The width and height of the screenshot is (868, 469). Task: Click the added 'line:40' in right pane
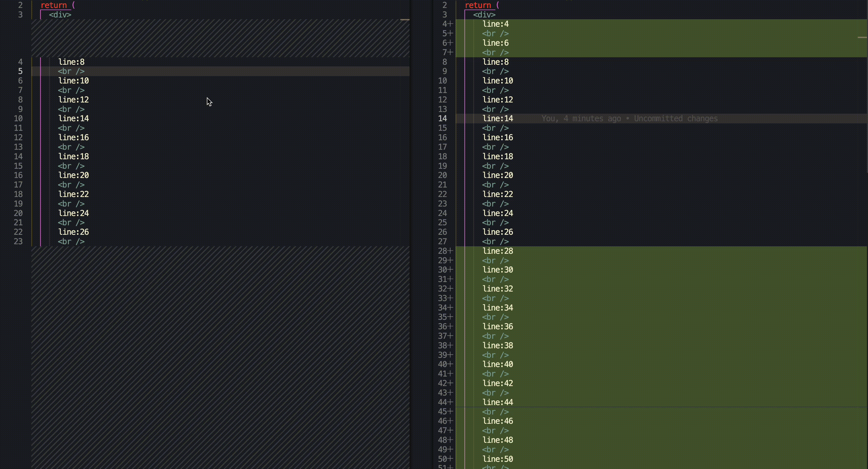coord(498,364)
